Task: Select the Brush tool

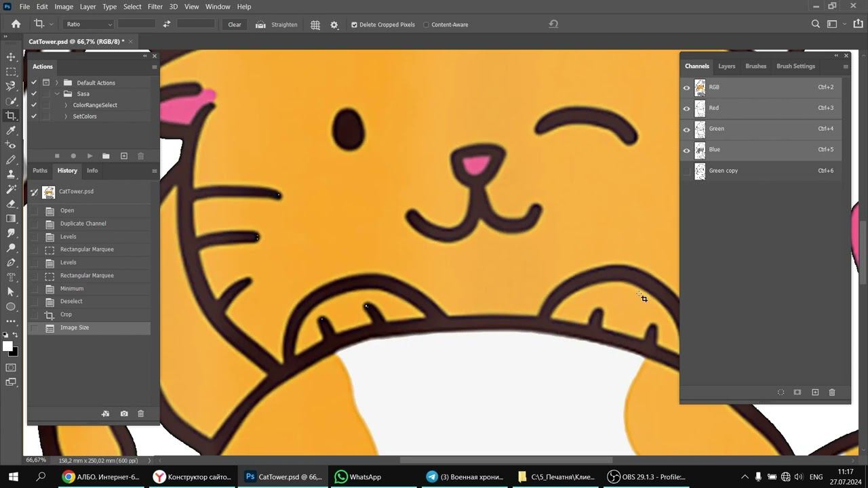Action: point(11,160)
